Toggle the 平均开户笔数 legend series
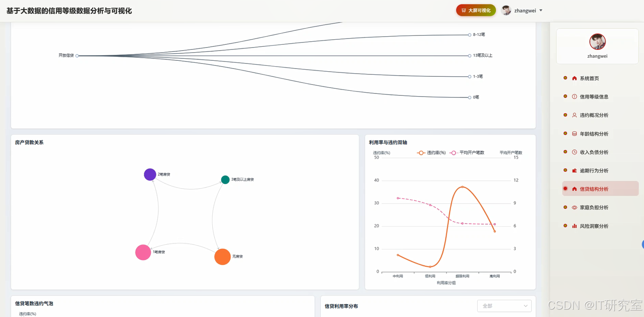The height and width of the screenshot is (317, 644). coord(467,153)
